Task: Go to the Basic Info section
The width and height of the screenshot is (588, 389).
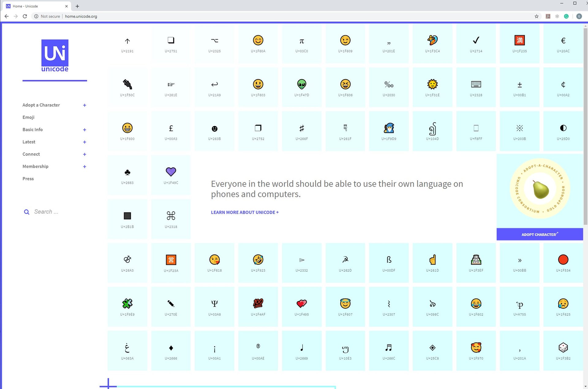Action: tap(32, 129)
